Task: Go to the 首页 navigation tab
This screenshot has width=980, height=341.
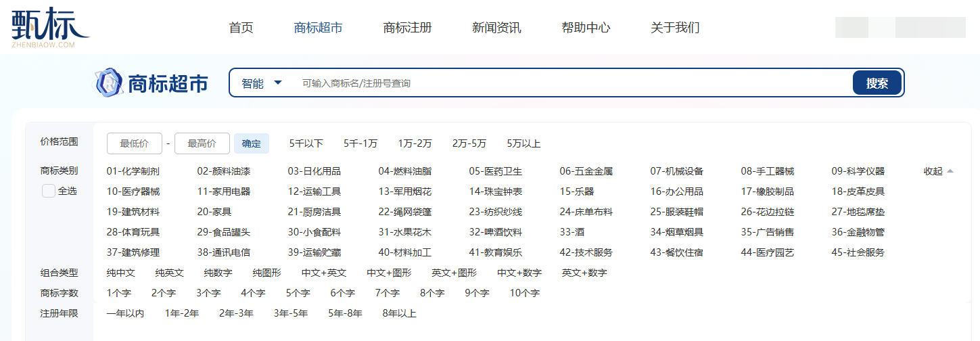Action: pos(241,28)
